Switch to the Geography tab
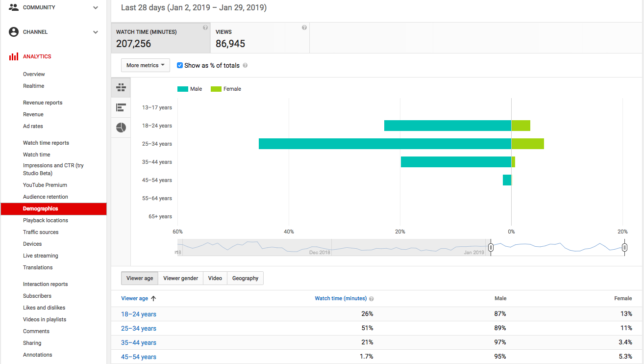 tap(245, 278)
